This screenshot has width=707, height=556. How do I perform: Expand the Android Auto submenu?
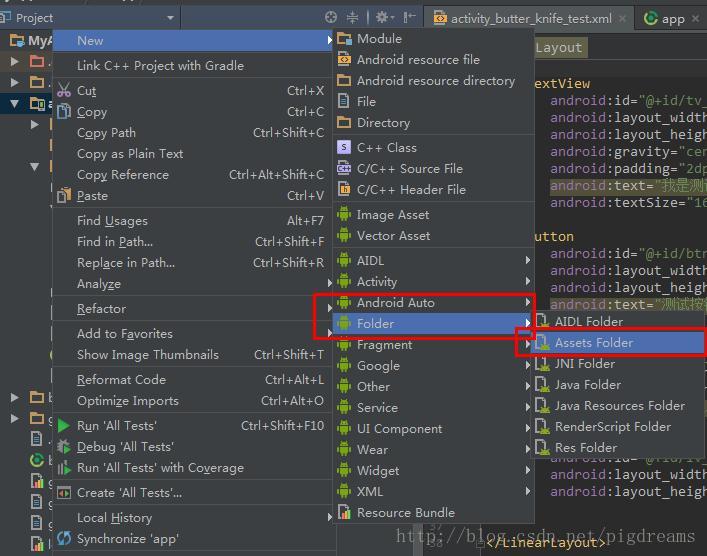point(433,303)
